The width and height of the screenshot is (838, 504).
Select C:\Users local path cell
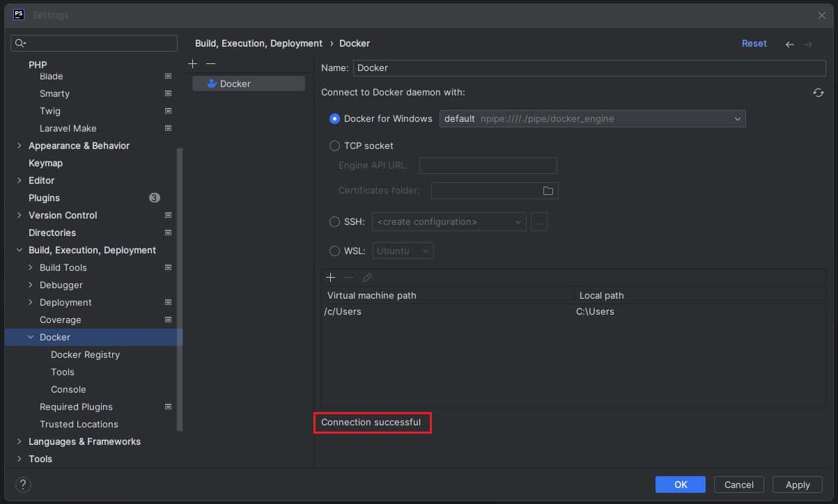coord(700,312)
